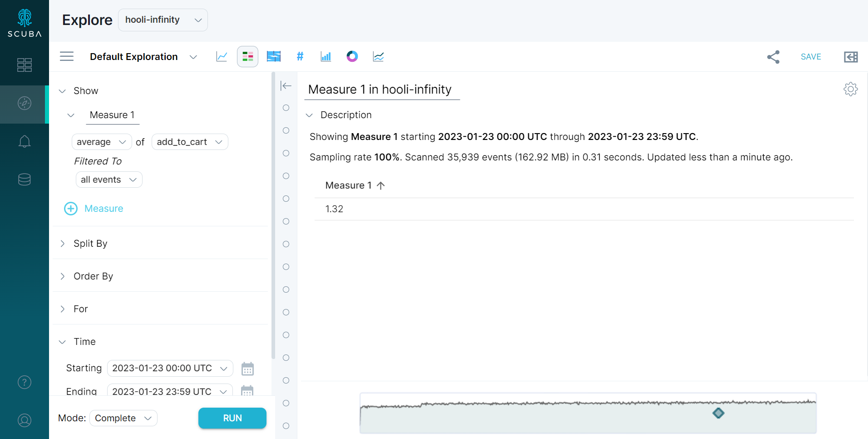Toggle the side panel icon beside SAVE
This screenshot has width=868, height=439.
[x=851, y=57]
